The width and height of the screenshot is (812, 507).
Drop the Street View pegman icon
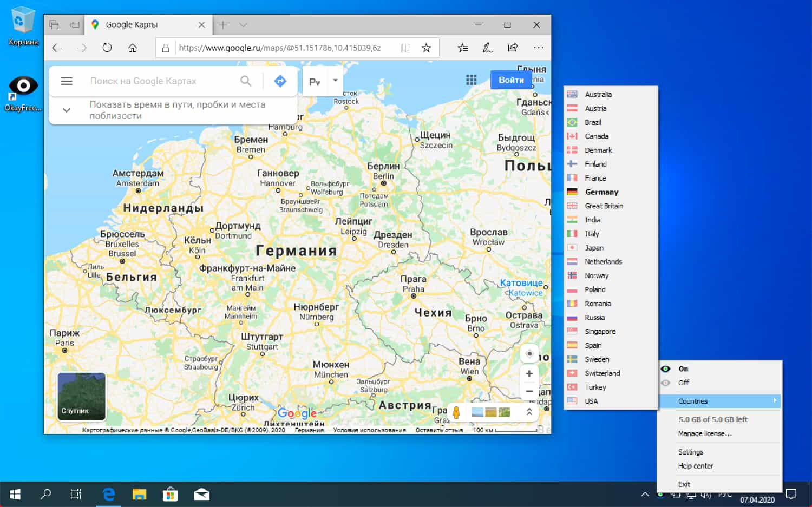click(x=456, y=412)
